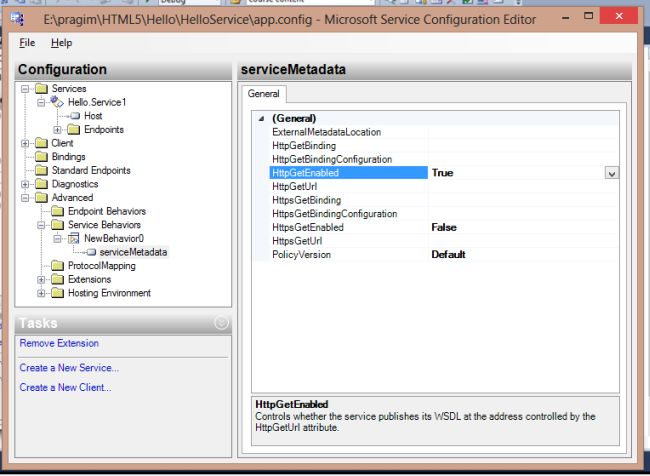Expand the Hosting Environment node
This screenshot has width=650, height=476.
pos(41,294)
